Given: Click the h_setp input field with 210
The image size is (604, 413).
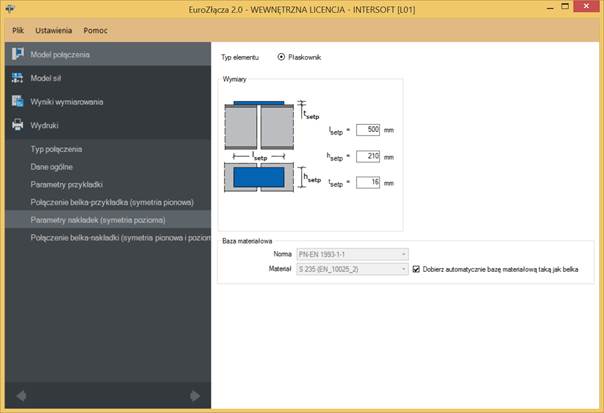Looking at the screenshot, I should (368, 156).
